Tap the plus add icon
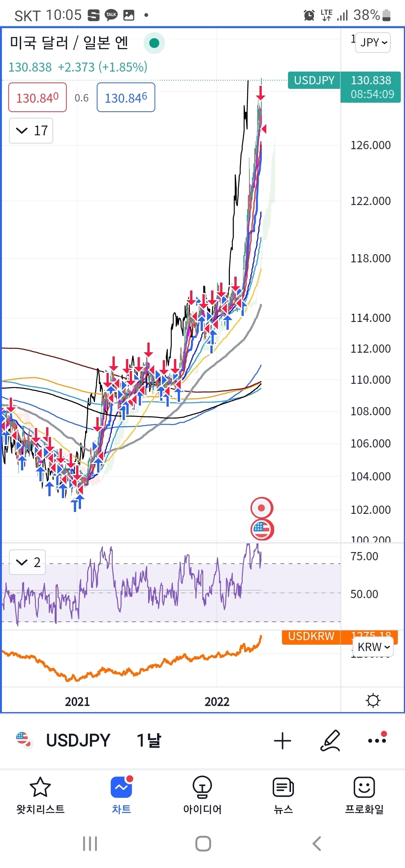 (282, 741)
